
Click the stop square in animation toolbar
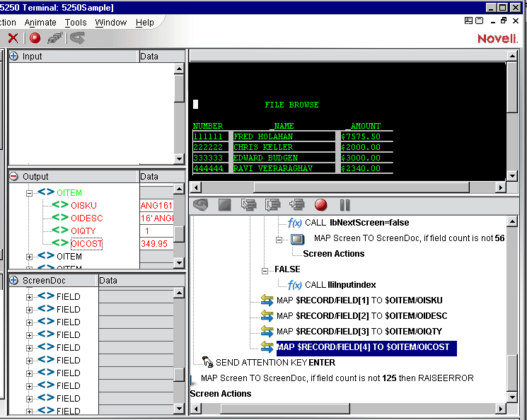(225, 205)
